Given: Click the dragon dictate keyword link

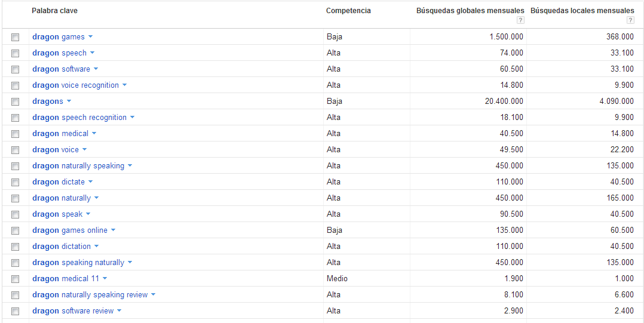Looking at the screenshot, I should click(x=59, y=182).
